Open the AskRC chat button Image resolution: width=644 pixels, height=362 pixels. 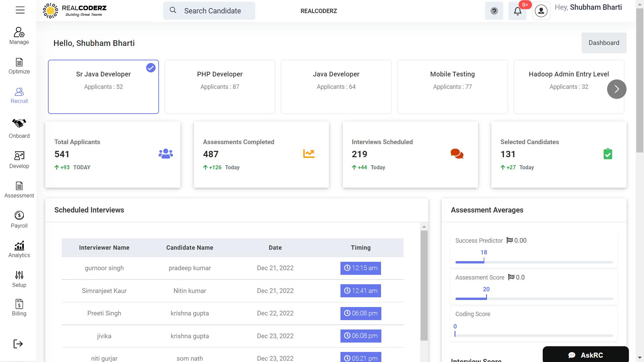coord(586,355)
